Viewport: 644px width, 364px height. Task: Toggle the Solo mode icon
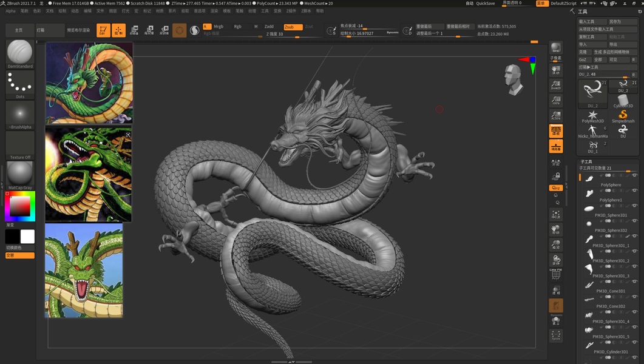(556, 320)
